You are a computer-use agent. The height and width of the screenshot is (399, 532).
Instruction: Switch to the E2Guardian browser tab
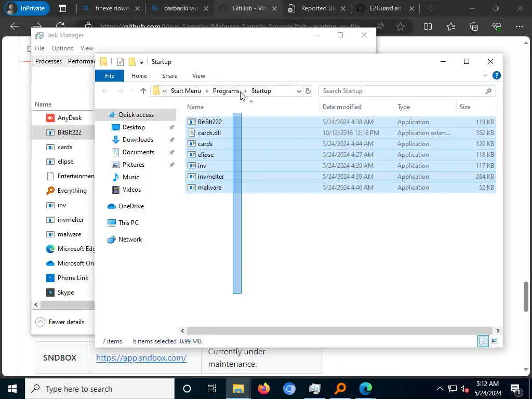[385, 8]
